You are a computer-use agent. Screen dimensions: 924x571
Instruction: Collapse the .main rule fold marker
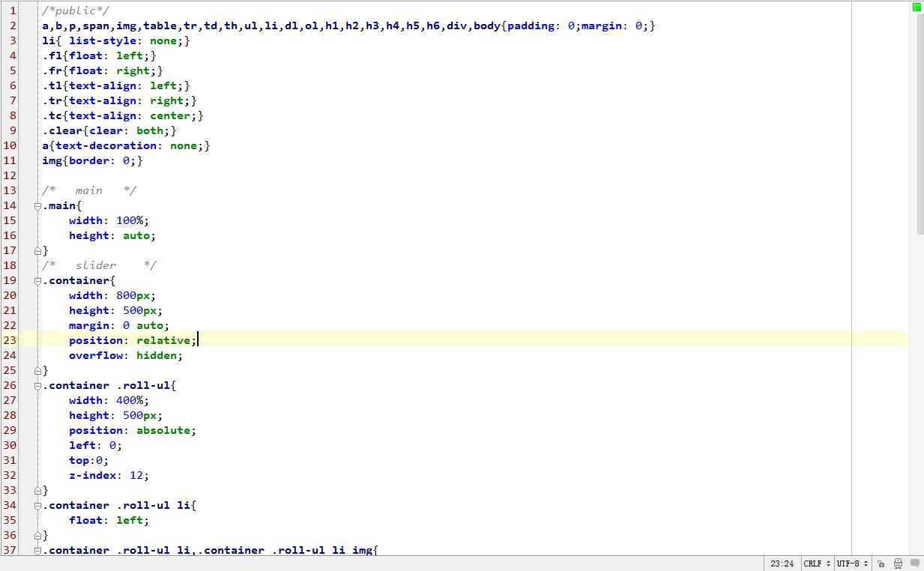[x=37, y=205]
